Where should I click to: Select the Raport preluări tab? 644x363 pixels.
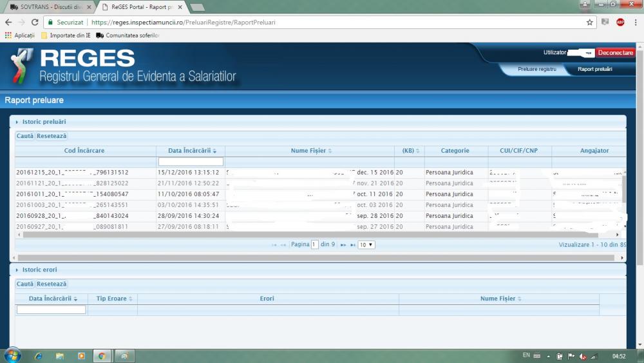coord(594,69)
